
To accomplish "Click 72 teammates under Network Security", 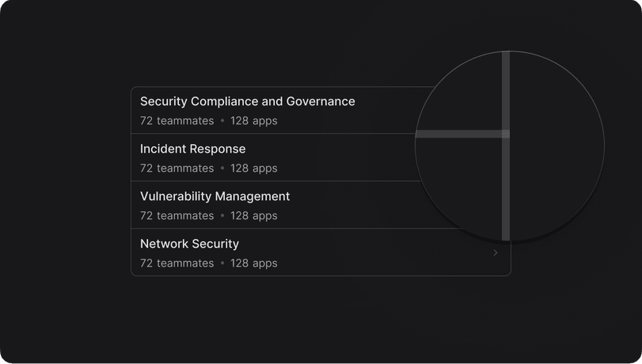I will tap(177, 264).
